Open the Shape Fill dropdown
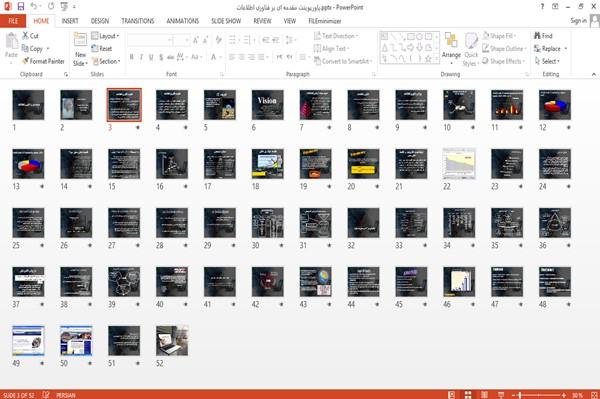The image size is (600, 399). coord(500,36)
